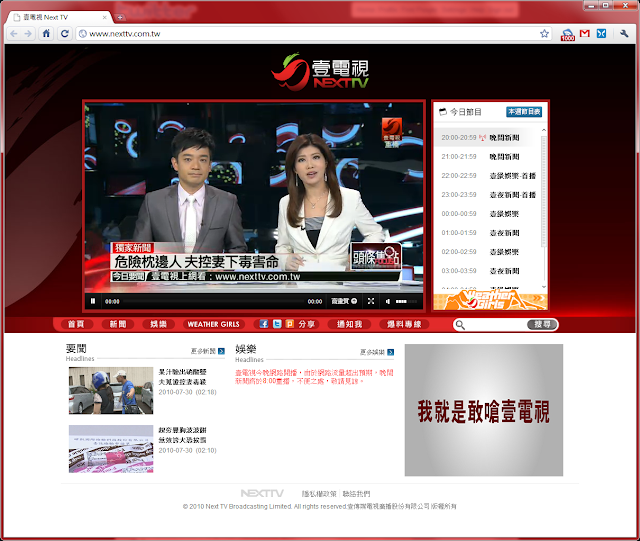This screenshot has height=541, width=640.
Task: Open the pink package news thumbnail
Action: (111, 449)
